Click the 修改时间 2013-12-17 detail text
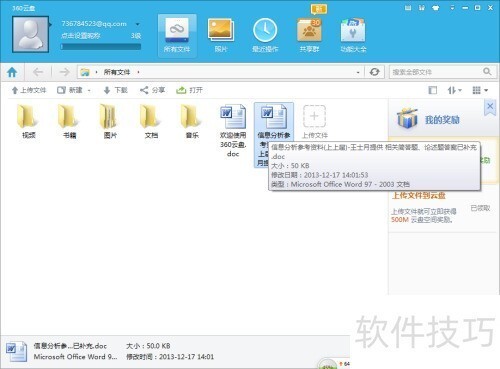The width and height of the screenshot is (500, 369). pyautogui.click(x=170, y=357)
